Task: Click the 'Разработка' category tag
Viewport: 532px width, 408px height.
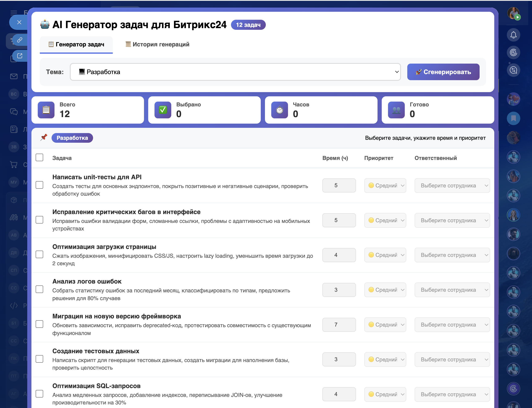Action: [x=72, y=138]
